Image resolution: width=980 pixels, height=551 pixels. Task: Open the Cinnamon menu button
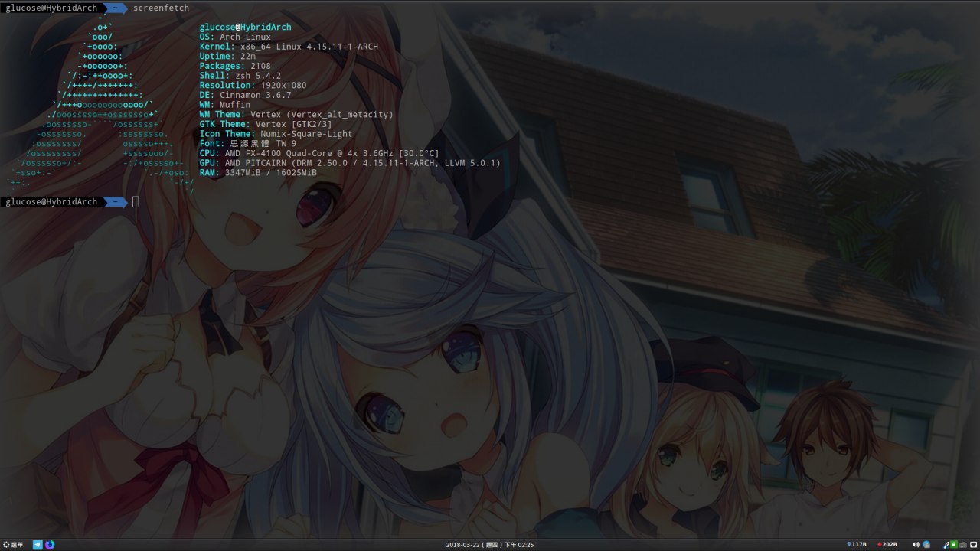[13, 545]
